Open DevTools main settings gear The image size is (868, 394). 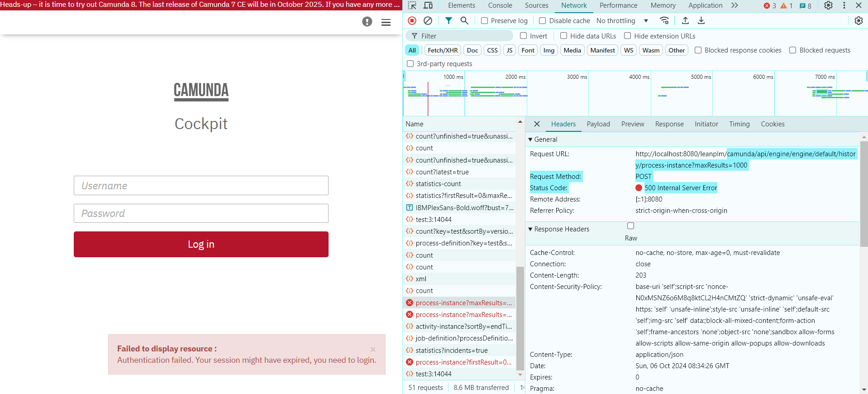pos(828,5)
